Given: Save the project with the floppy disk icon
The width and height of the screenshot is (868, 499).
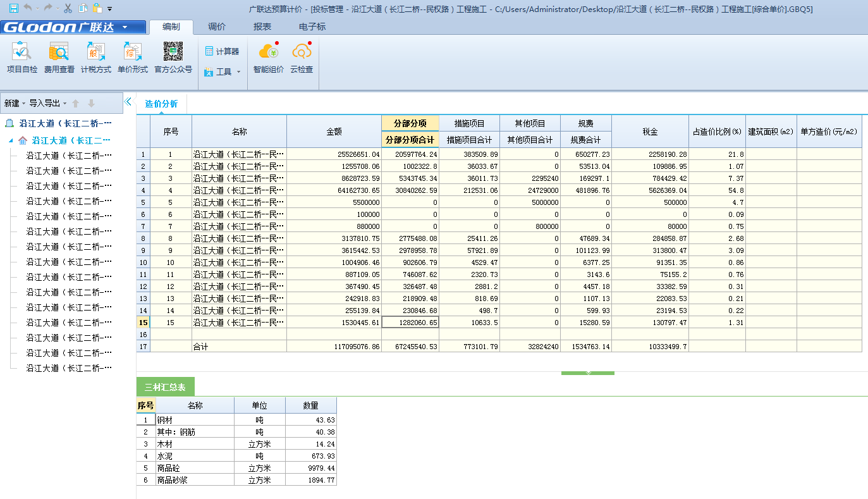Looking at the screenshot, I should (x=13, y=8).
